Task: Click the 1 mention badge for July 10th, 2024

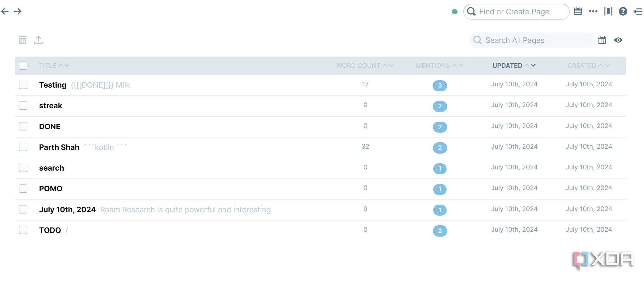Action: 440,210
